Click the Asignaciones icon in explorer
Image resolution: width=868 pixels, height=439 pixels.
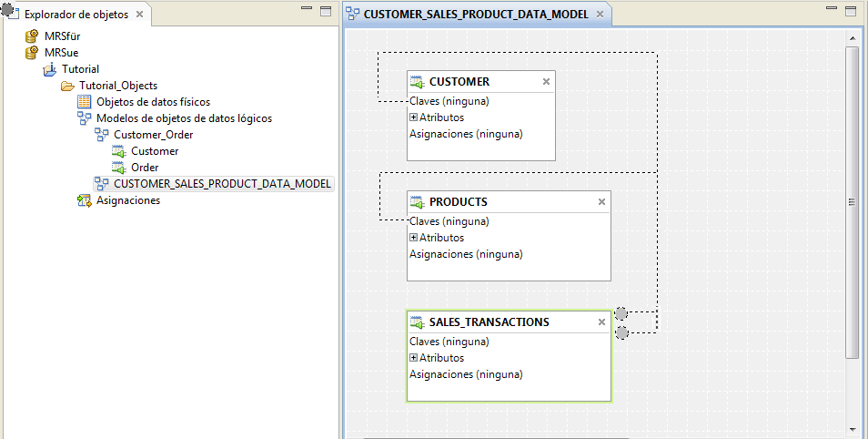(x=84, y=200)
